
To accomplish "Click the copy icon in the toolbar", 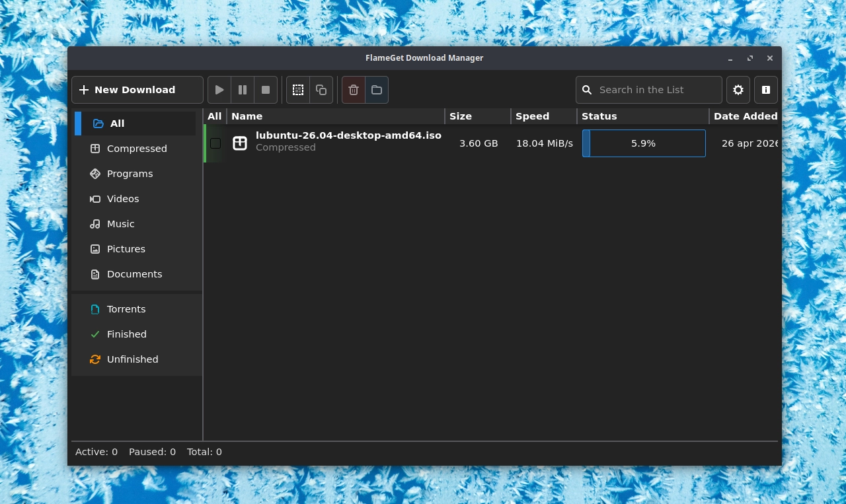I will [321, 90].
